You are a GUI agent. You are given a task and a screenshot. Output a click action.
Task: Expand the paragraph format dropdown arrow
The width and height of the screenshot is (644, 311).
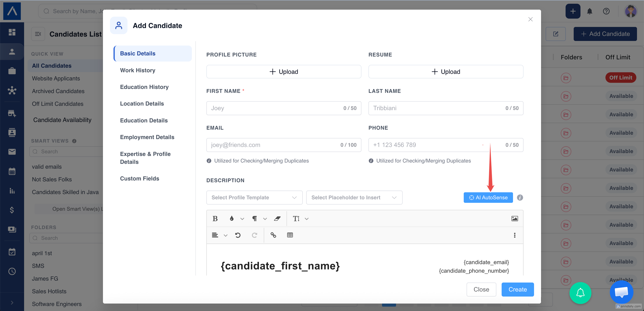(x=265, y=219)
